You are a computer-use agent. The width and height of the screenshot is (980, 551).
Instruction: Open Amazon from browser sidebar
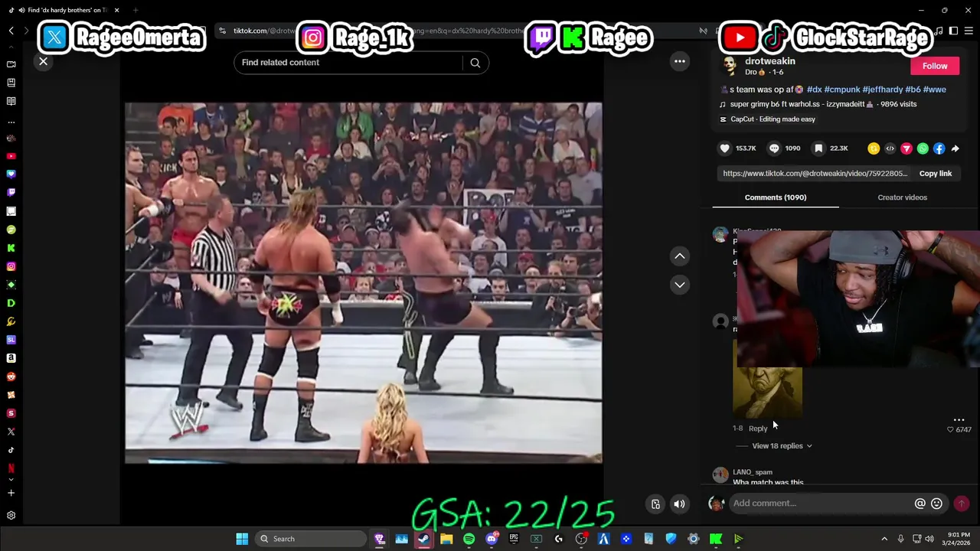[11, 358]
